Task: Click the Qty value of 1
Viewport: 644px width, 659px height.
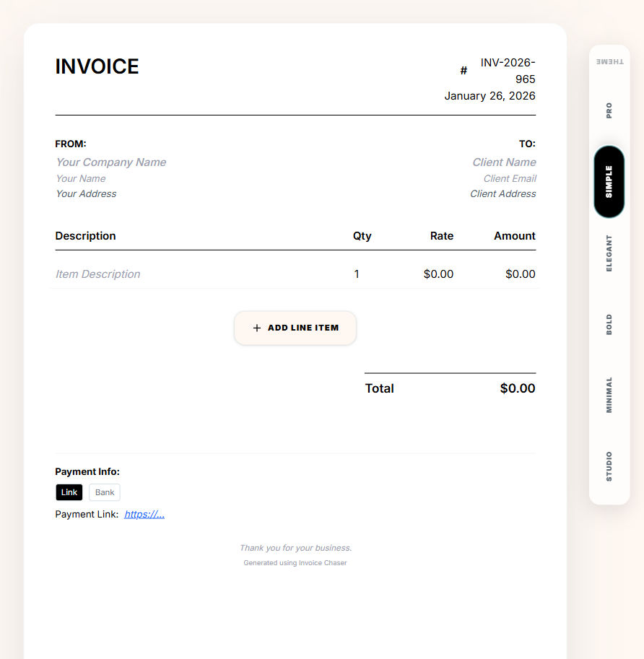Action: 356,274
